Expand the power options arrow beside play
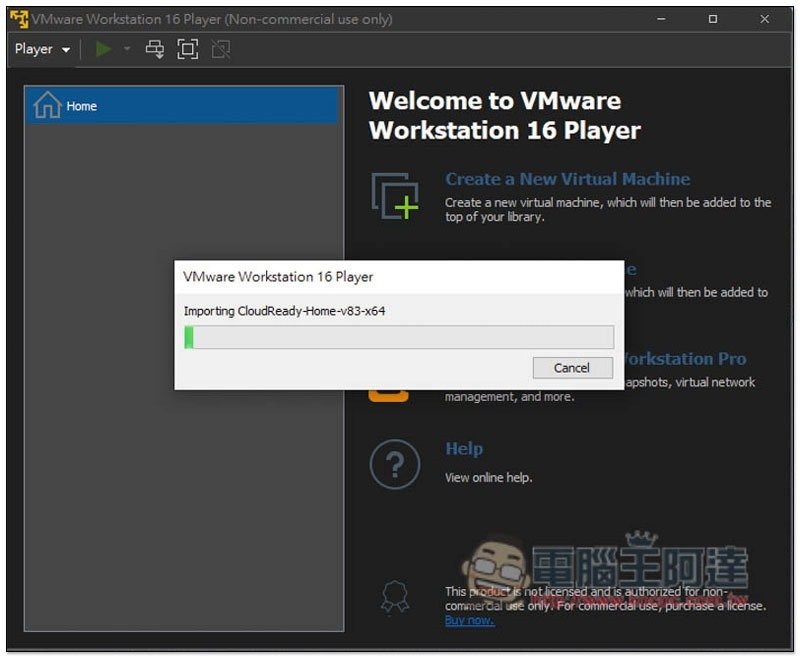800x659 pixels. pyautogui.click(x=127, y=49)
